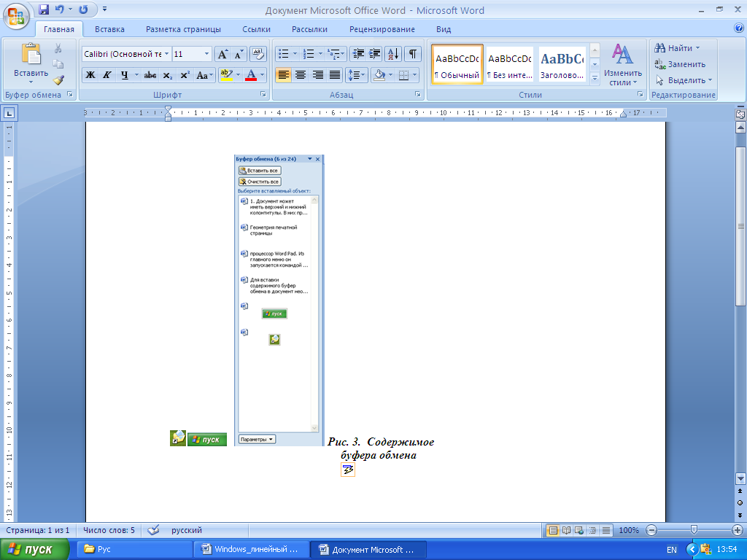Switch to full screen reading view

pyautogui.click(x=566, y=530)
